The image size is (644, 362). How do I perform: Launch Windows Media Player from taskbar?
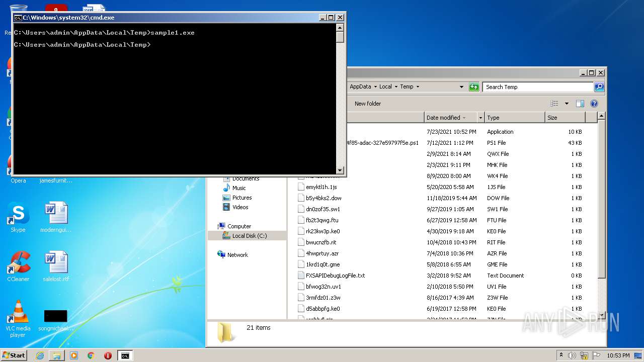point(74,355)
